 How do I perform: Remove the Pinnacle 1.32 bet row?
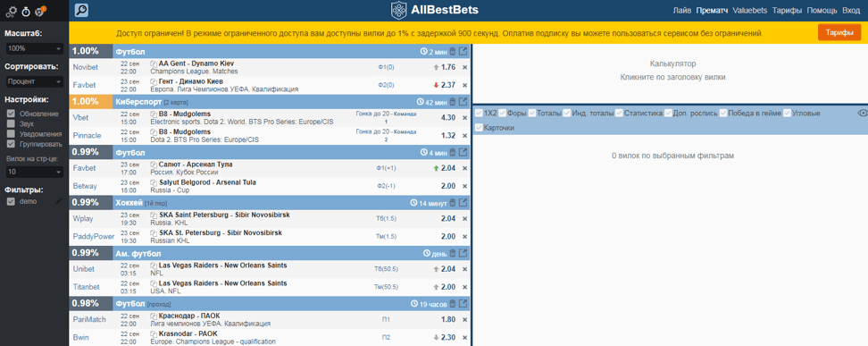tap(464, 136)
